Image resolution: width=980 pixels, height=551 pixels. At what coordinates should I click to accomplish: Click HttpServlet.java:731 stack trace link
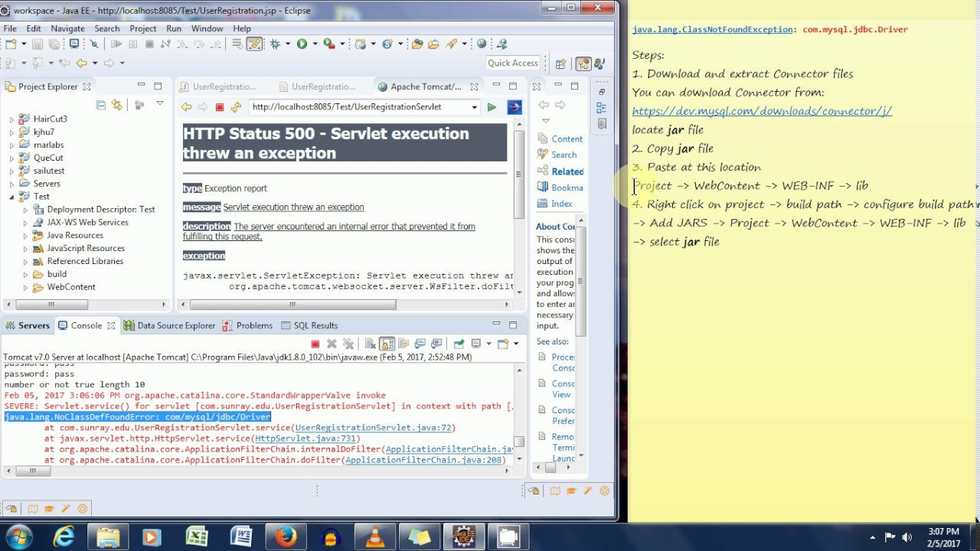[306, 439]
